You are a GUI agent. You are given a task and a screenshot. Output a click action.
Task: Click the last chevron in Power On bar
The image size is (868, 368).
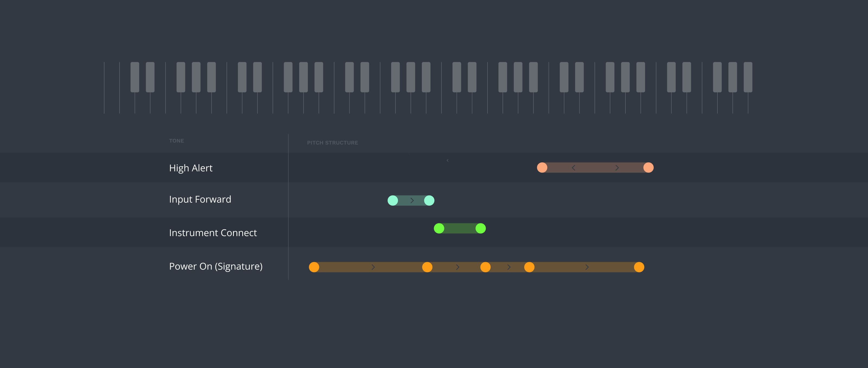(587, 267)
